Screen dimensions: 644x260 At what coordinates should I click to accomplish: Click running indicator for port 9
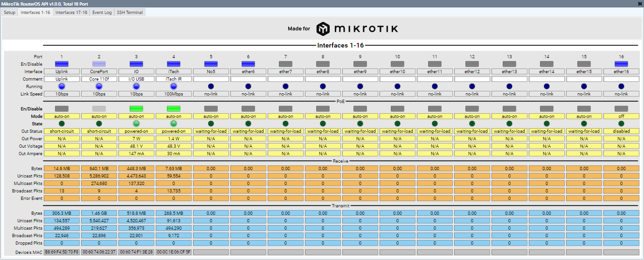click(360, 86)
